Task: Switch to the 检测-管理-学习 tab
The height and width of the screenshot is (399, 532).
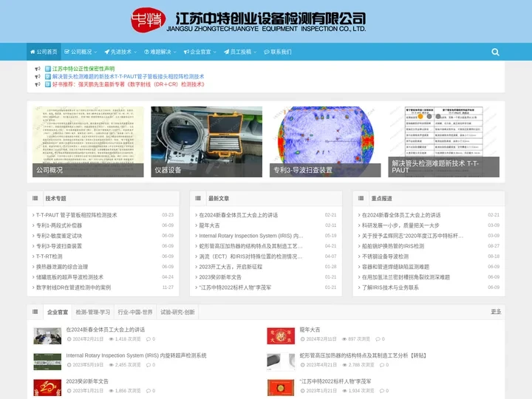Action: coord(93,312)
